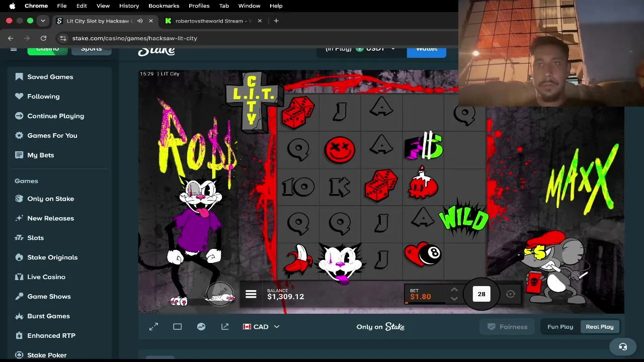644x362 pixels.
Task: Click the spin button showing 28
Action: pyautogui.click(x=481, y=294)
